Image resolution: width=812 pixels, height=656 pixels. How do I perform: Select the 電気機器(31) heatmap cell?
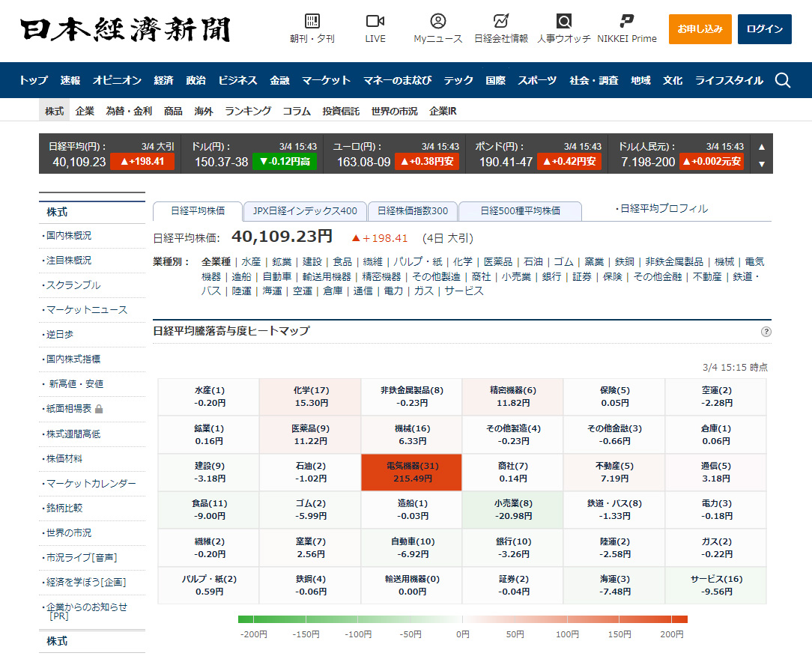(x=412, y=472)
